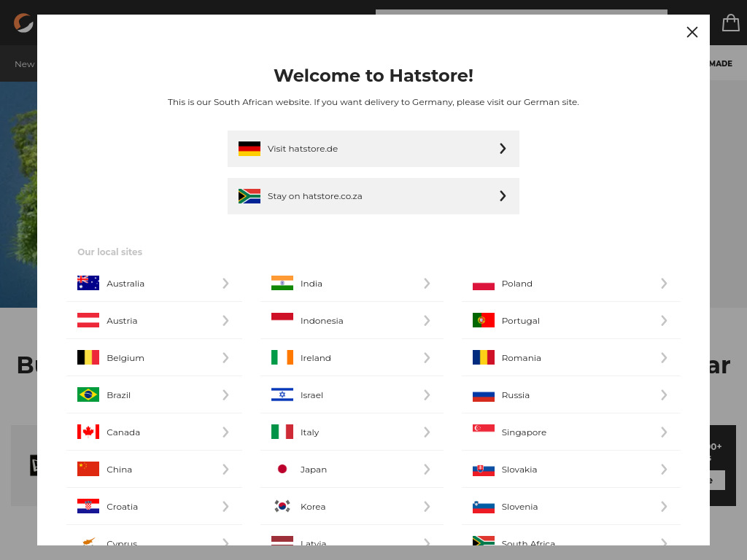The height and width of the screenshot is (560, 747).
Task: Select the Korea site text
Action: [x=313, y=507]
